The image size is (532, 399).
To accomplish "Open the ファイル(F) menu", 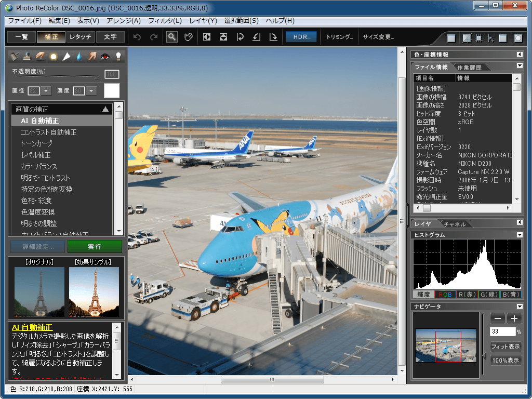I will point(25,21).
